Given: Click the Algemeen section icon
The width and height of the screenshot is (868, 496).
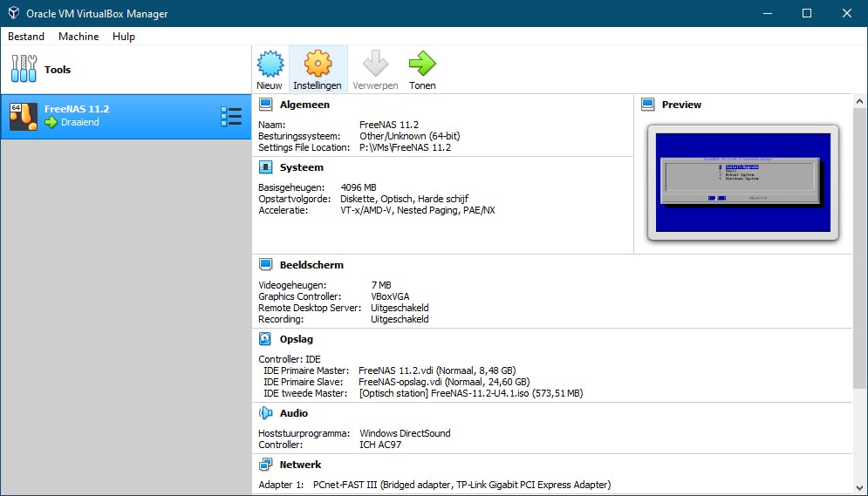Looking at the screenshot, I should (266, 105).
